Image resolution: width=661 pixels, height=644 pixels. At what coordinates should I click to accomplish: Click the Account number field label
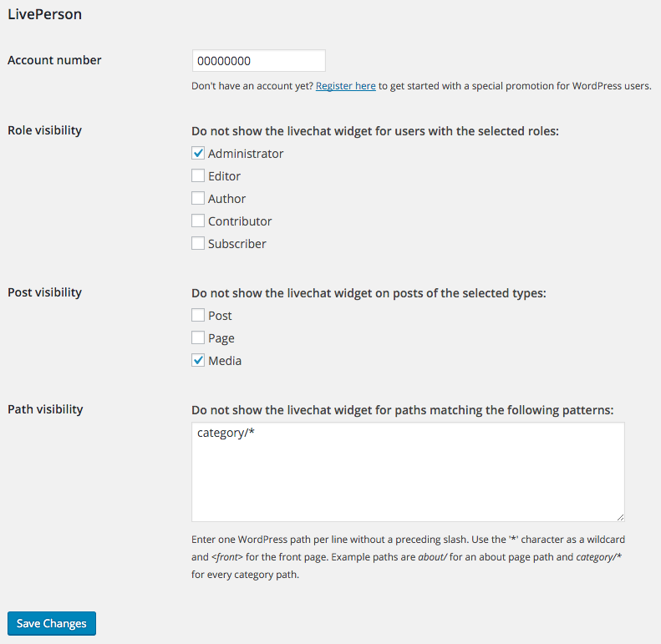pos(54,60)
